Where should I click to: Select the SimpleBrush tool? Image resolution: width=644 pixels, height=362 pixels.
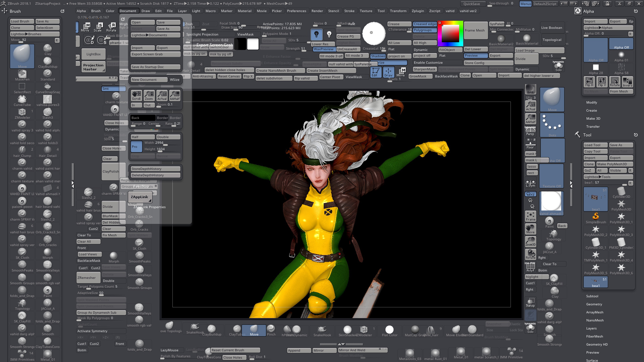596,218
